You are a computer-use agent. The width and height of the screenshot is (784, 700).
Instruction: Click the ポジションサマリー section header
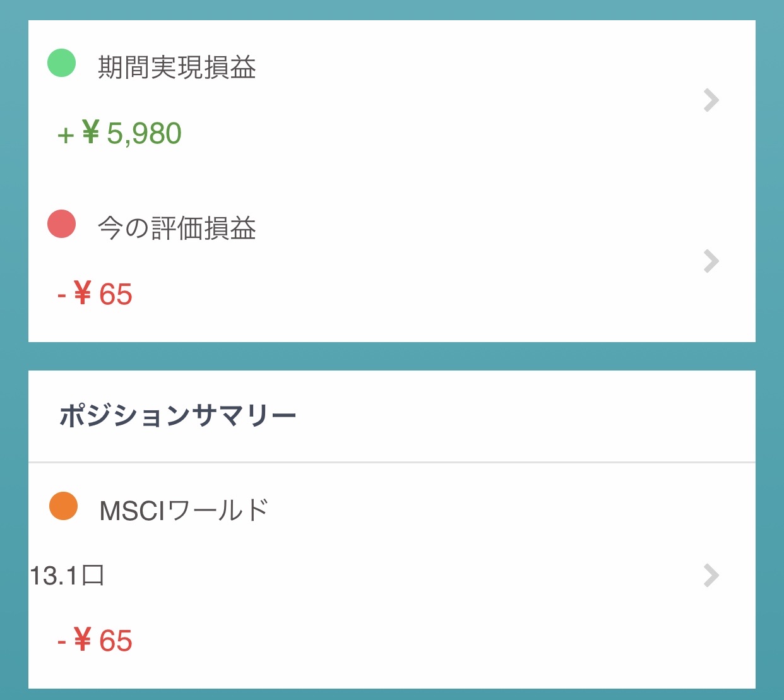coord(178,416)
